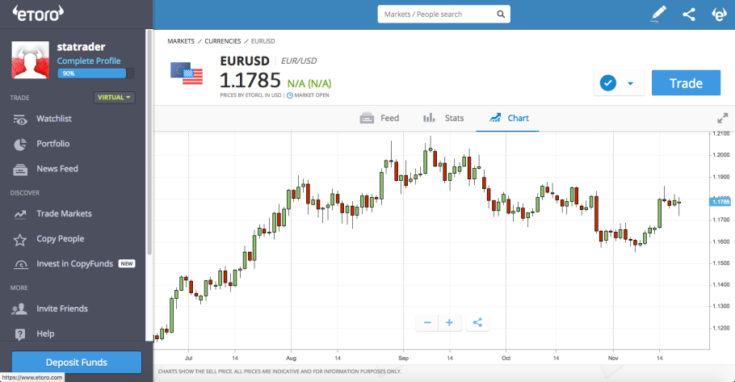Click the share icon in top bar

pos(689,15)
